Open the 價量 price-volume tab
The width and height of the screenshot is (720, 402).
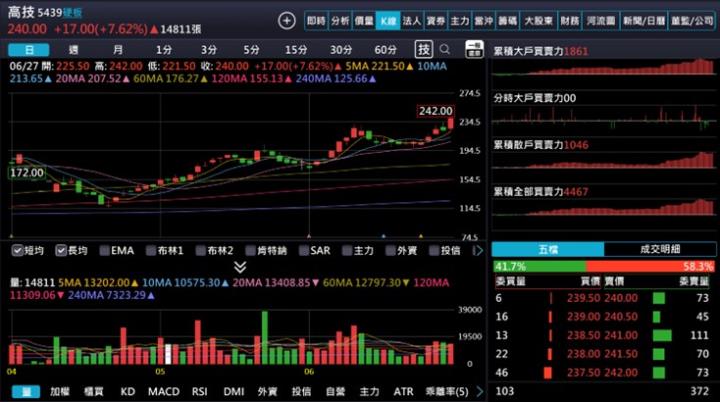[x=364, y=21]
